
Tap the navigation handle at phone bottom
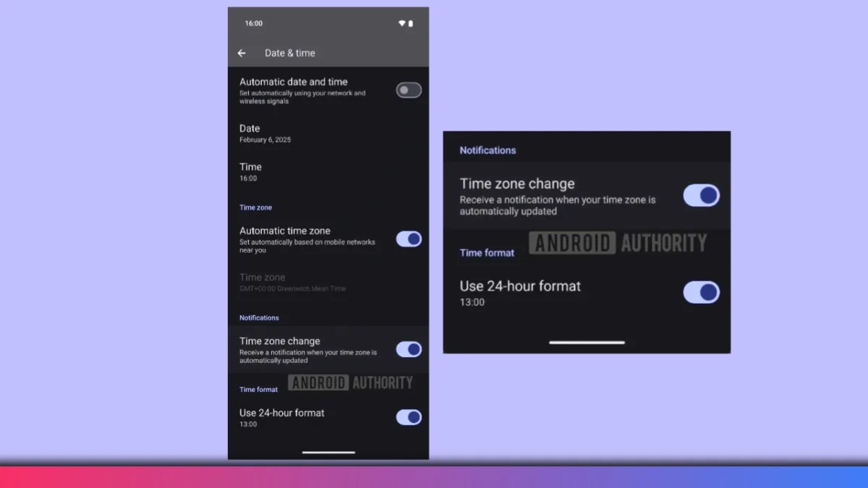[328, 453]
